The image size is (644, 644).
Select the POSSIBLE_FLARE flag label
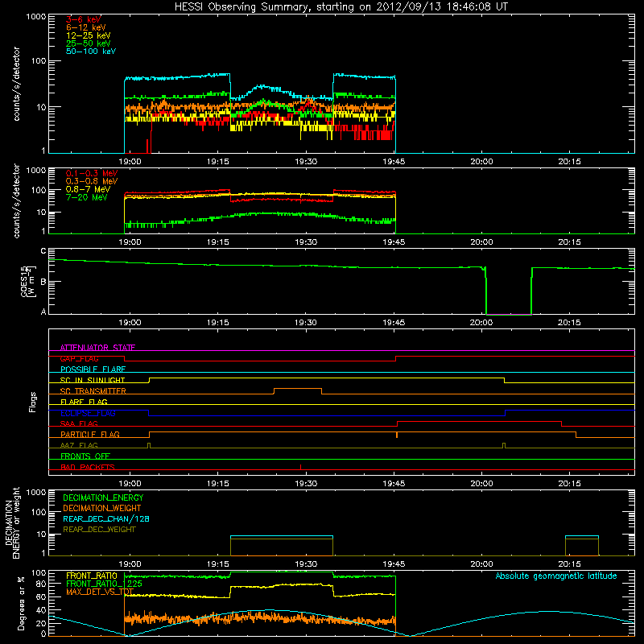(93, 369)
